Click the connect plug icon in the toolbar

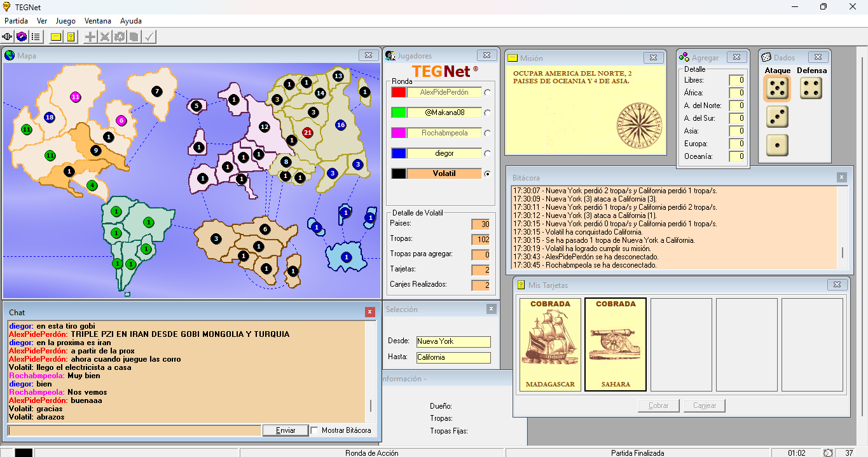[8, 37]
